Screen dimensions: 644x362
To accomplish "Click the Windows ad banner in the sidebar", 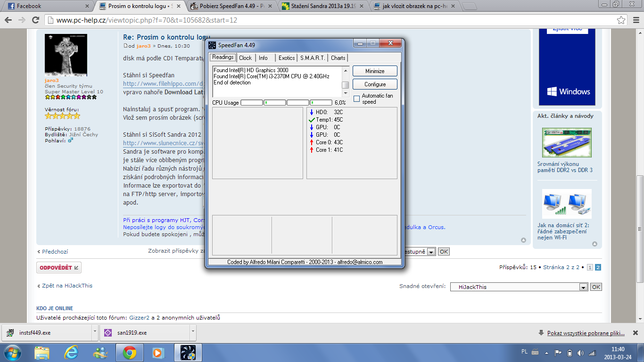I will point(568,67).
